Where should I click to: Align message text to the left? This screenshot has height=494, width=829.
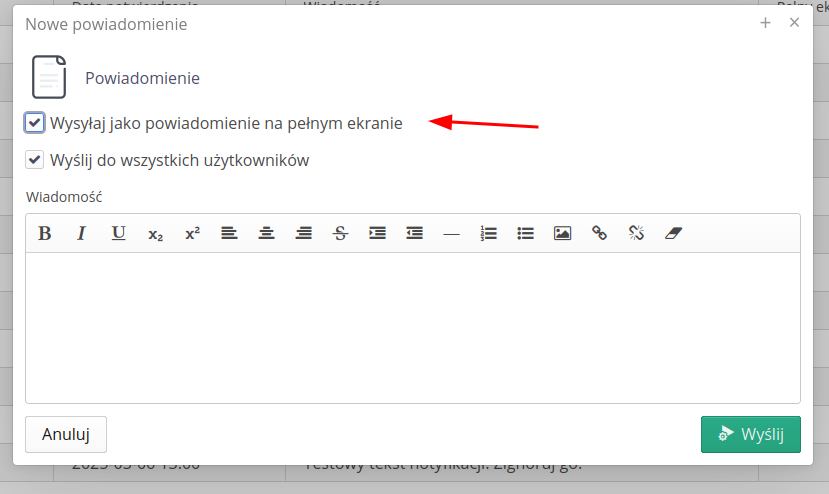(x=230, y=233)
